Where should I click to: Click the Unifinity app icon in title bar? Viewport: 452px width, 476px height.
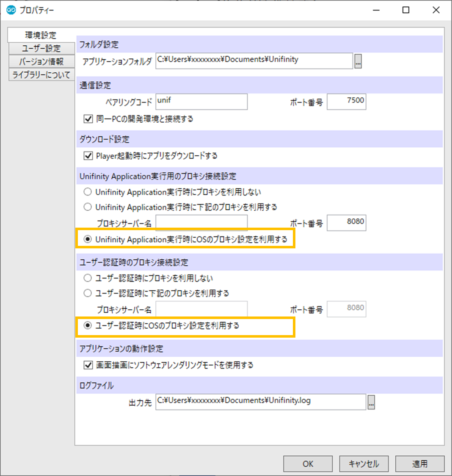click(x=11, y=10)
